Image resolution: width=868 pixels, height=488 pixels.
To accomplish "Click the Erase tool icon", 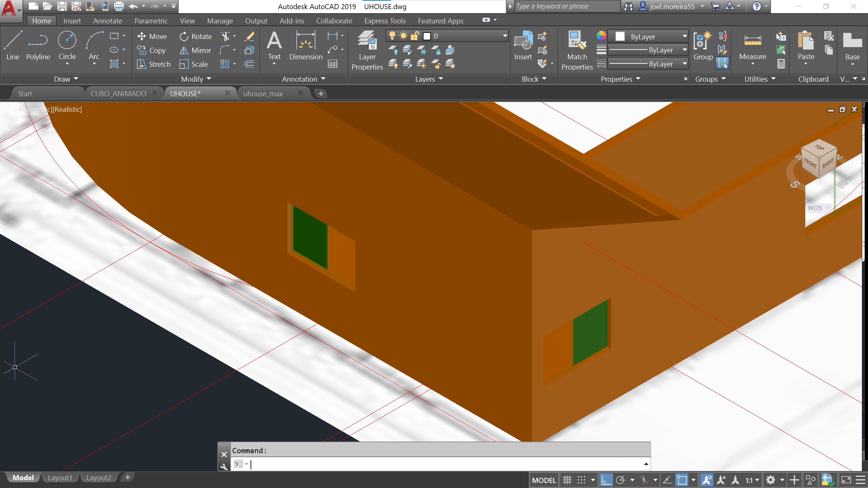I will click(x=250, y=36).
